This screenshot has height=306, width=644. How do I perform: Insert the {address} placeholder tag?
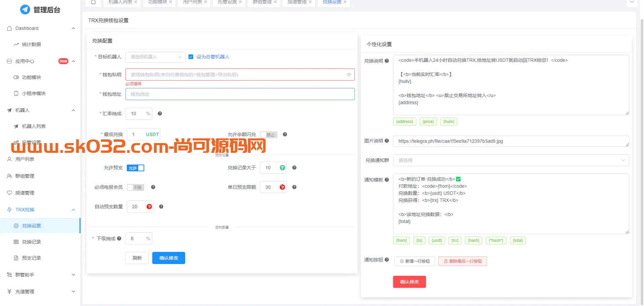click(405, 122)
